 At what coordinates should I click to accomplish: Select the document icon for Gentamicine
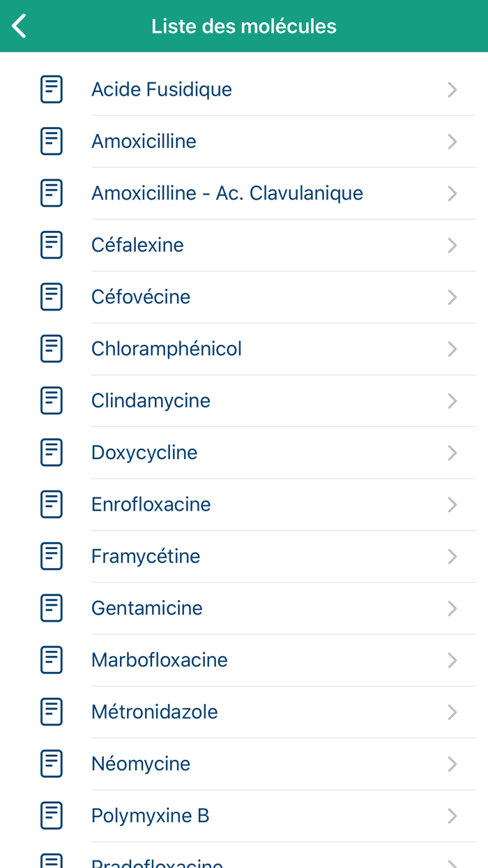pyautogui.click(x=52, y=608)
